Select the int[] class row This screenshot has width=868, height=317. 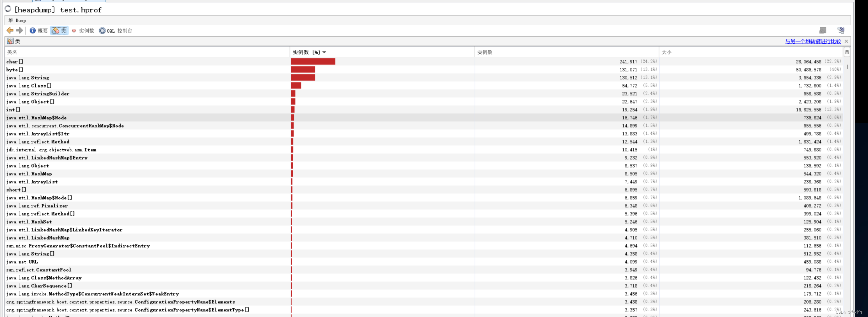pos(424,110)
